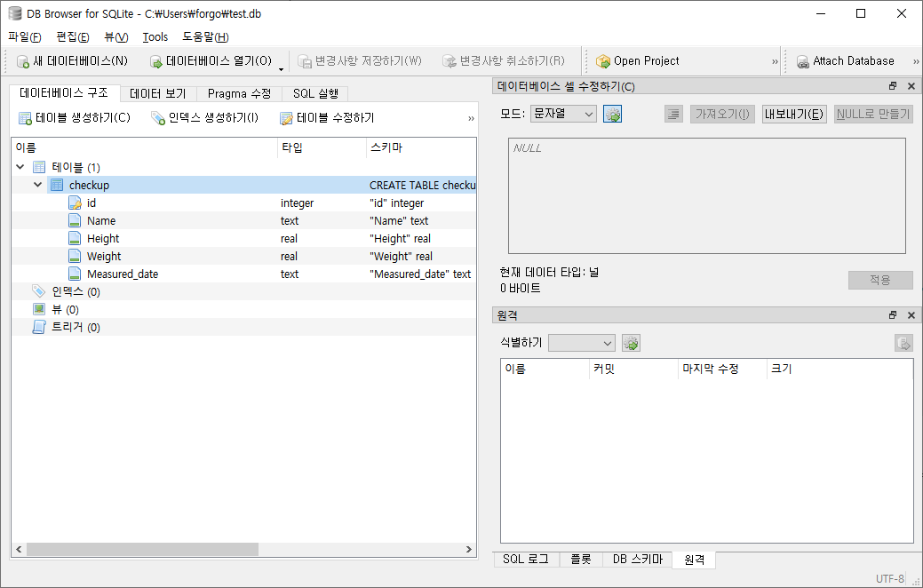The image size is (923, 588).
Task: Open the 편집(E) menu
Action: (x=73, y=37)
